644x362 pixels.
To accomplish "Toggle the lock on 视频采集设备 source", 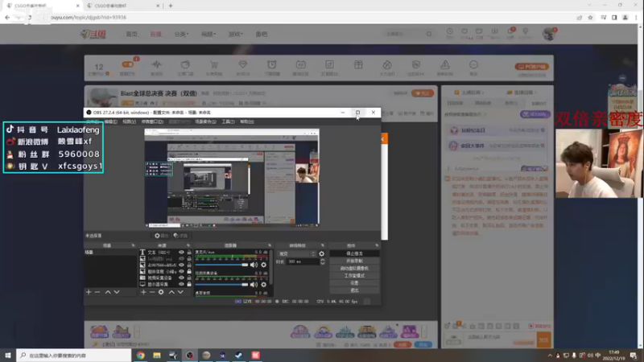I will pos(189,278).
